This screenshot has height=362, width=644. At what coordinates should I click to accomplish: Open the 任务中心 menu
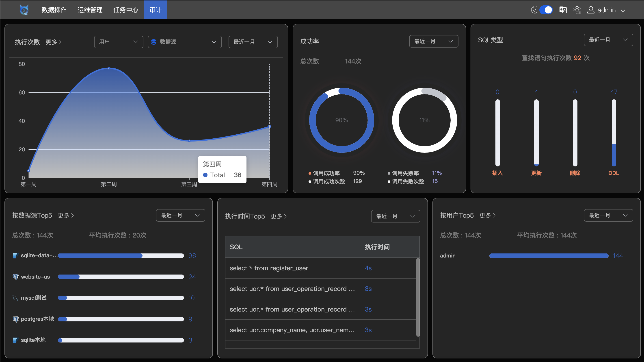pos(126,10)
